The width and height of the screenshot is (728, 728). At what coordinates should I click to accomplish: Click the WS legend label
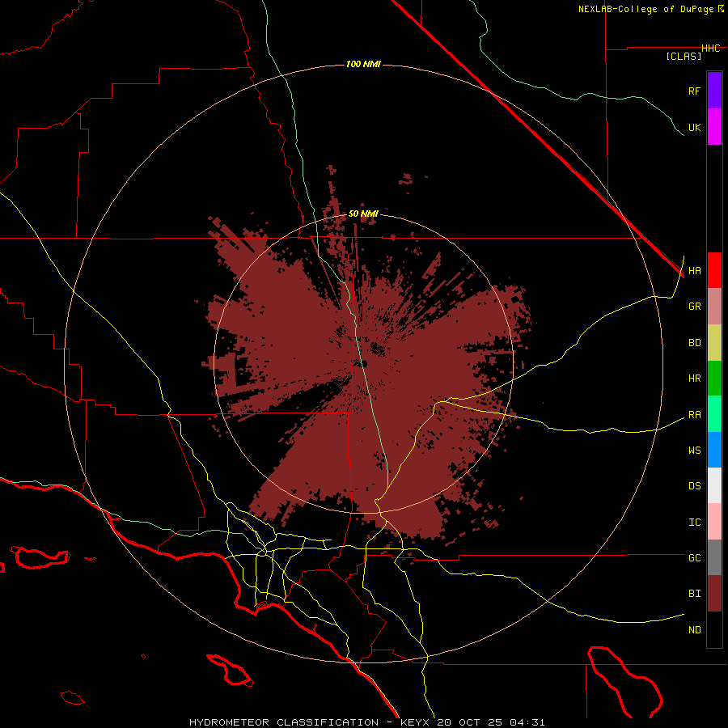click(695, 450)
